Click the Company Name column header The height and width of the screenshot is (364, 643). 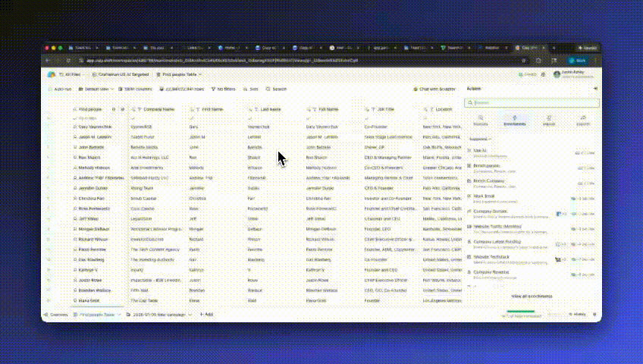(x=158, y=109)
